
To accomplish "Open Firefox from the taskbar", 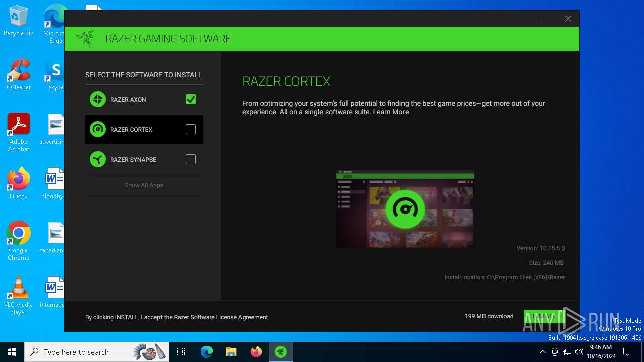I will (x=256, y=352).
